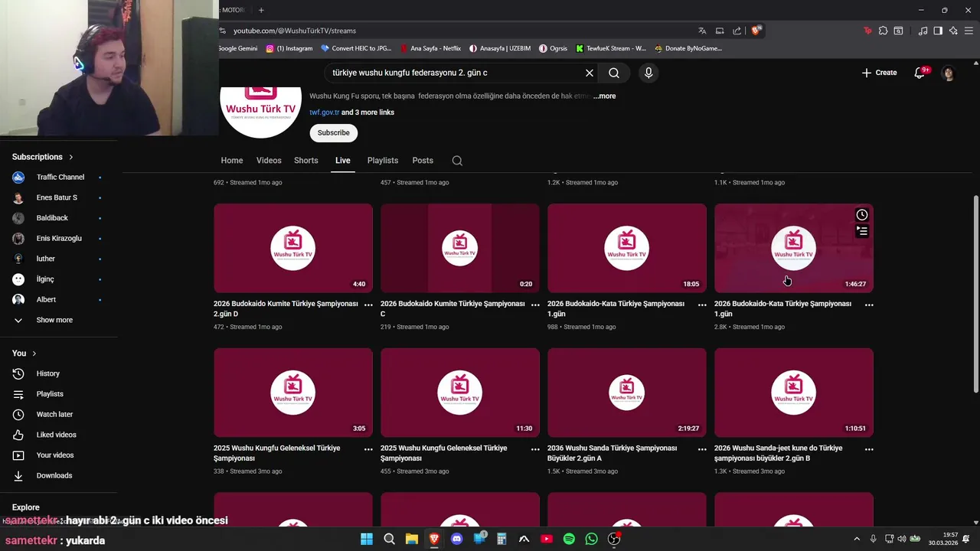Show hidden system tray icons
The image size is (980, 551).
(x=857, y=539)
